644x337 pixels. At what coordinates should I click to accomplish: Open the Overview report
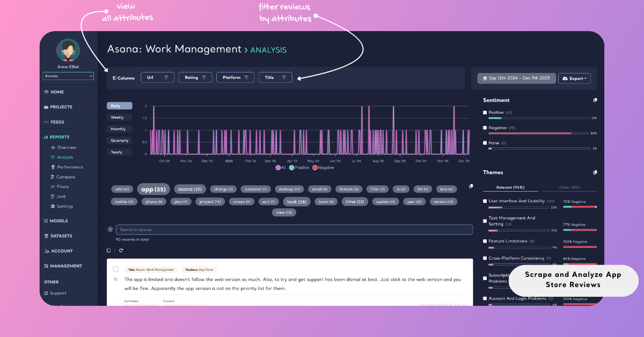point(63,148)
